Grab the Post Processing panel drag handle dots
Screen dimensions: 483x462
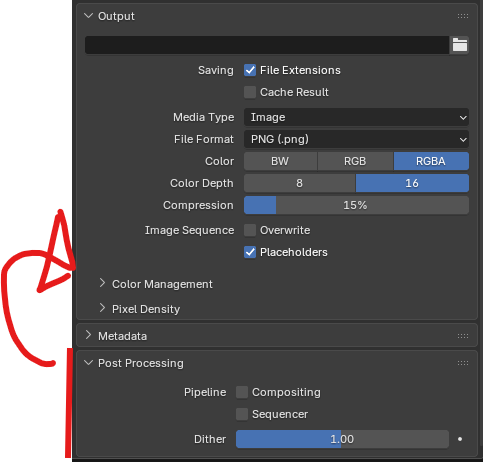click(x=463, y=363)
